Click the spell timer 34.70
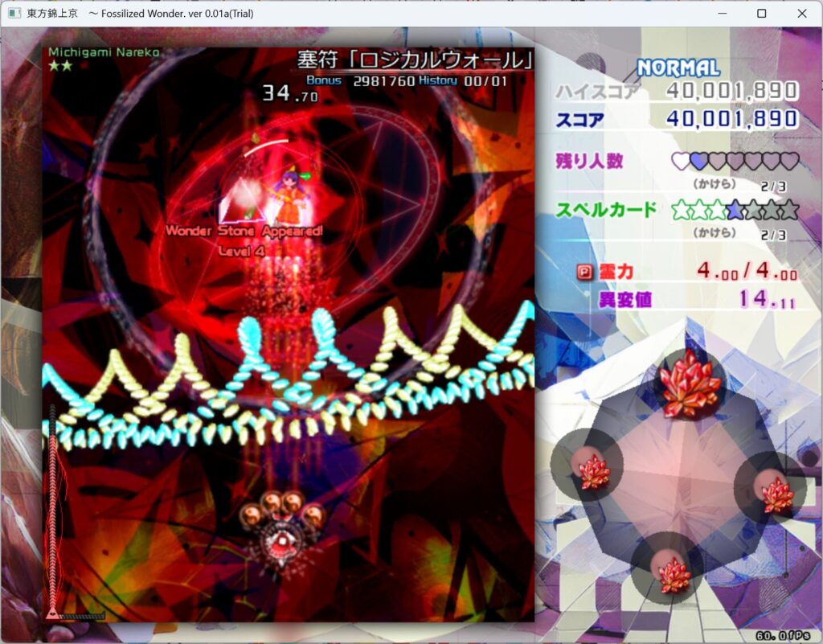 click(289, 93)
